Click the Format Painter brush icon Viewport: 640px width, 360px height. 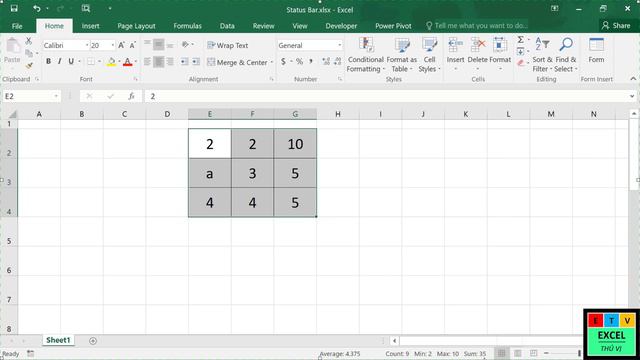pos(29,65)
